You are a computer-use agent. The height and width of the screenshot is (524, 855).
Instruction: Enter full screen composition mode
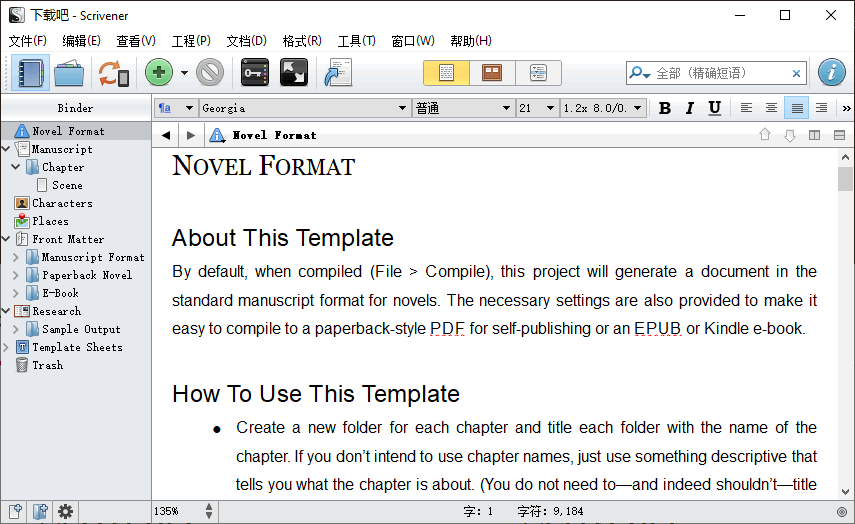point(294,73)
